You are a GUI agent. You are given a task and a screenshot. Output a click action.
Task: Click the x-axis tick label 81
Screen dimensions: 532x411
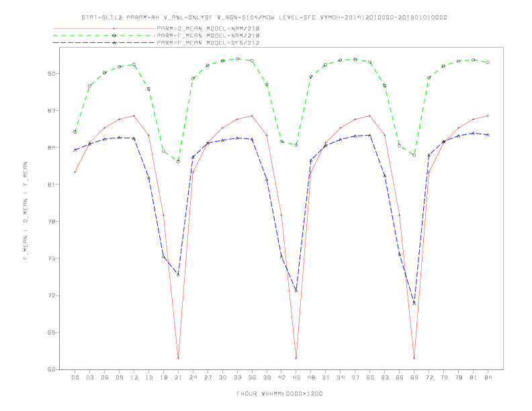[474, 377]
